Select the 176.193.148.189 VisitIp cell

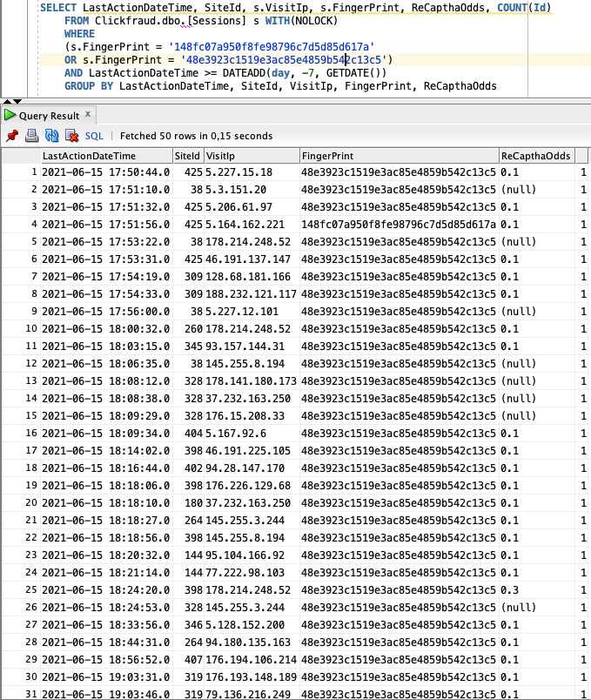[x=252, y=677]
